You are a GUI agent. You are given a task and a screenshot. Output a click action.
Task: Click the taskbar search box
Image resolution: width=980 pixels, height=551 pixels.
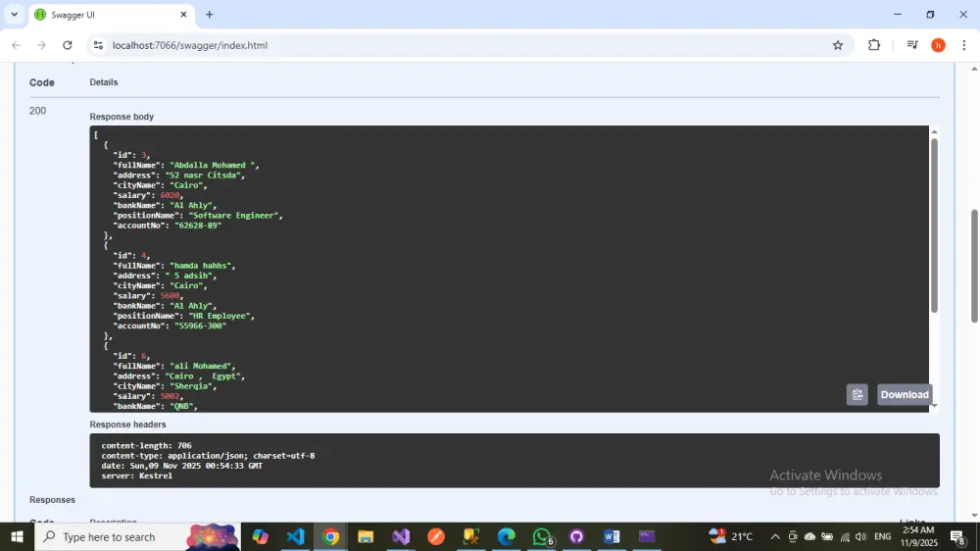137,536
